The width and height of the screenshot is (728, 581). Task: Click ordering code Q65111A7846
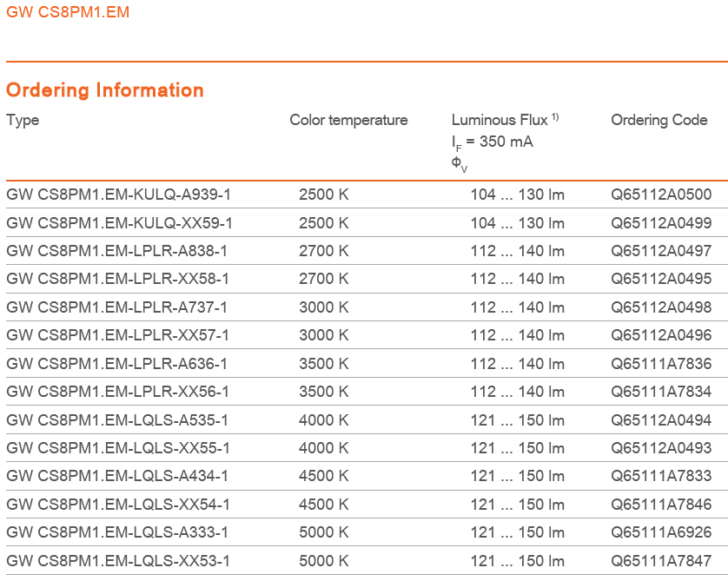[661, 505]
